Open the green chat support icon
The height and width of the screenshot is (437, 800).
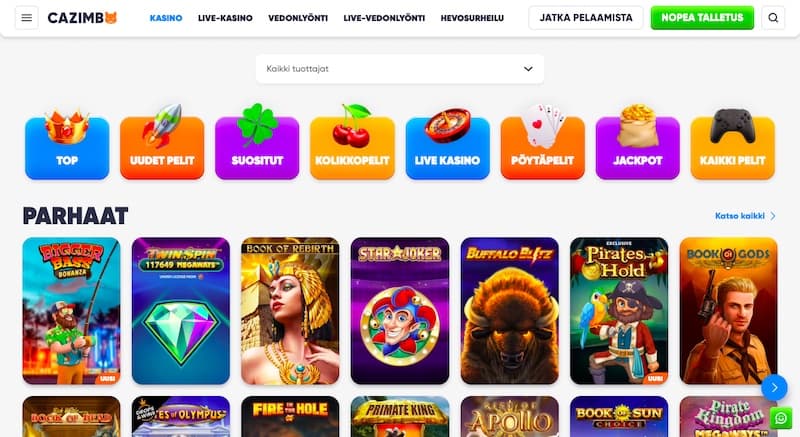[x=781, y=418]
